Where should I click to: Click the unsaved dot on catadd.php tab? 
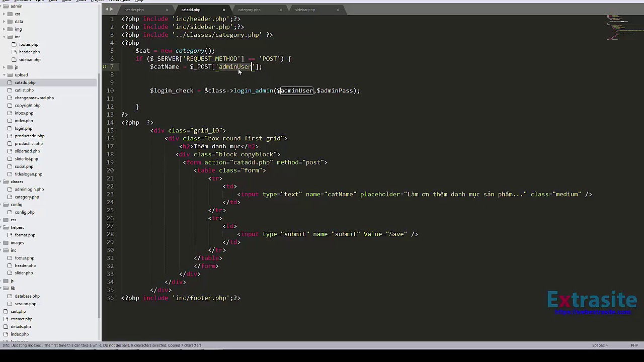(x=224, y=10)
